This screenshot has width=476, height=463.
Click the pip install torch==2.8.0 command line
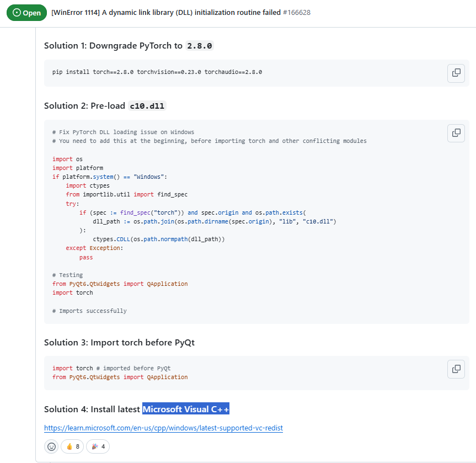point(157,72)
